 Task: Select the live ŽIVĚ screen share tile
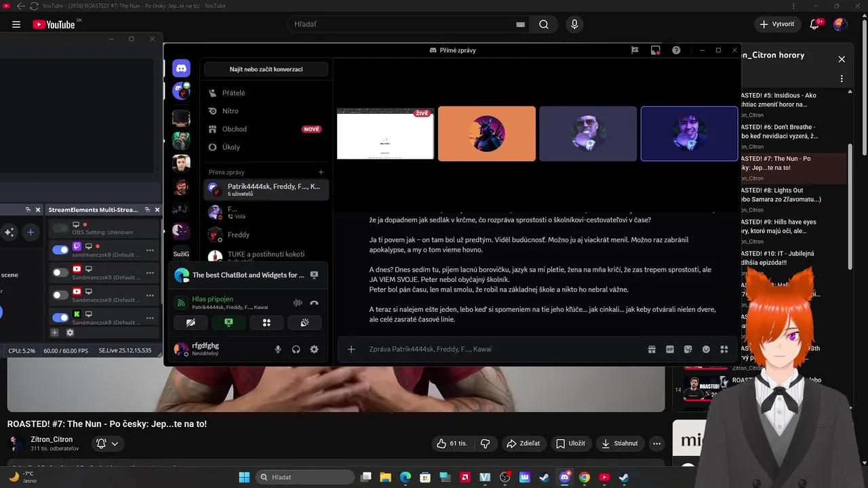tap(385, 134)
